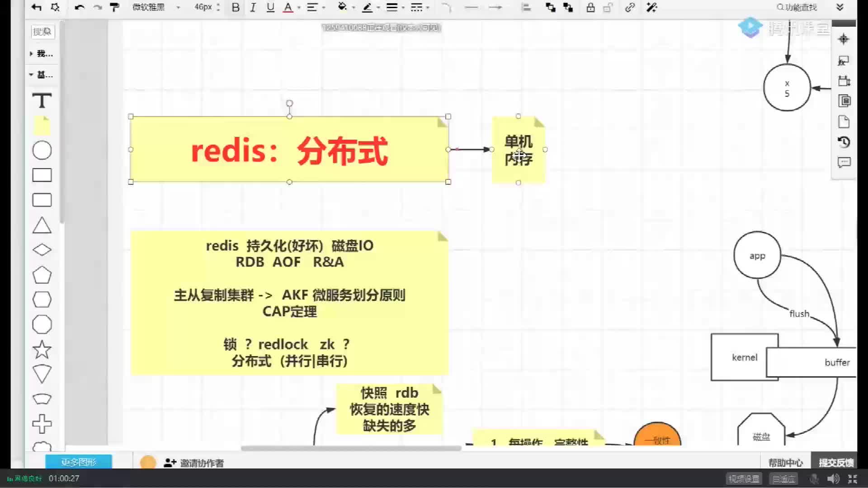Undo the last action

point(80,7)
